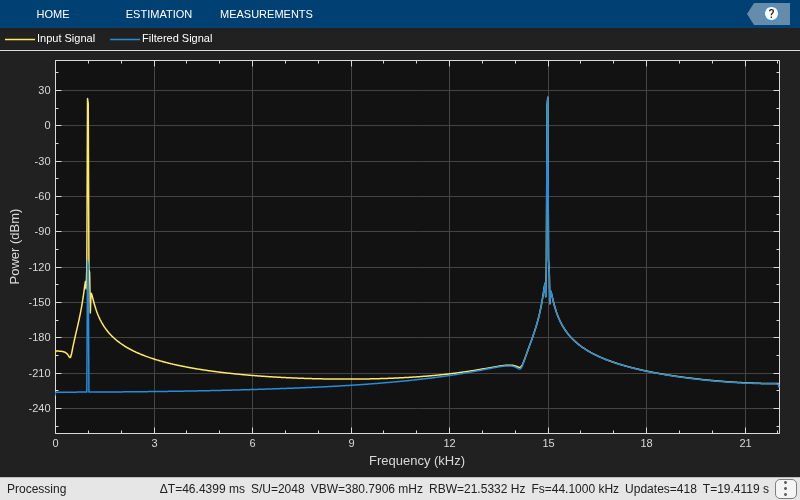Click the yellow Input Signal legend line

point(20,39)
